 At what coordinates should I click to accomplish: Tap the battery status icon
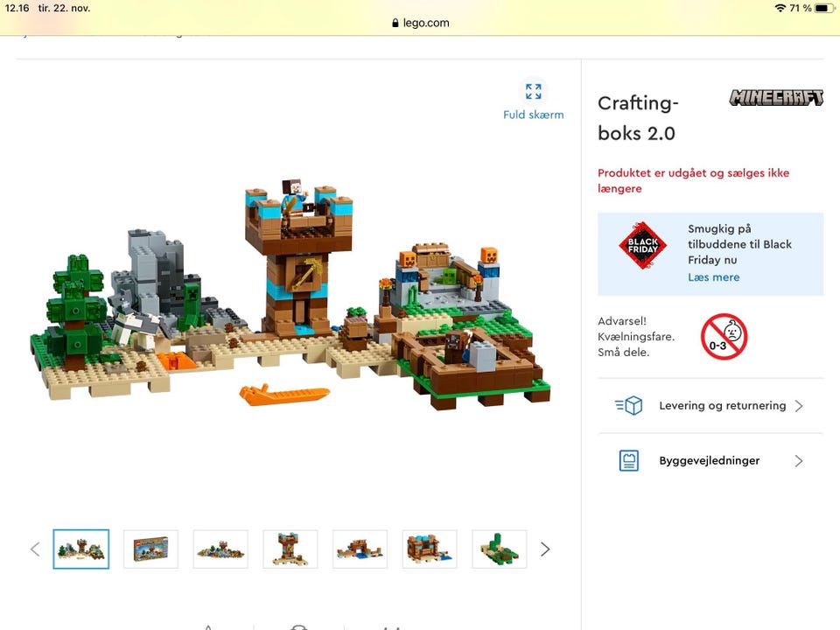pyautogui.click(x=824, y=8)
